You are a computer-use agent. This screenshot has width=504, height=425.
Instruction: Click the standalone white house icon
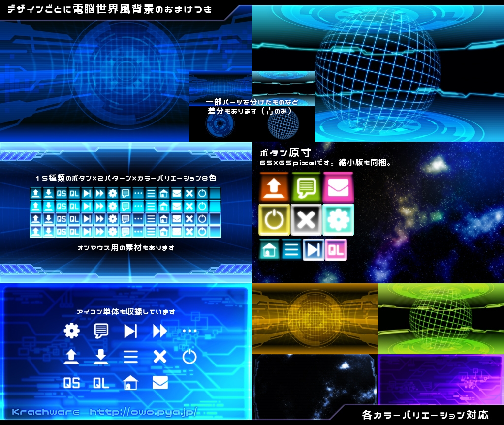[x=130, y=383]
